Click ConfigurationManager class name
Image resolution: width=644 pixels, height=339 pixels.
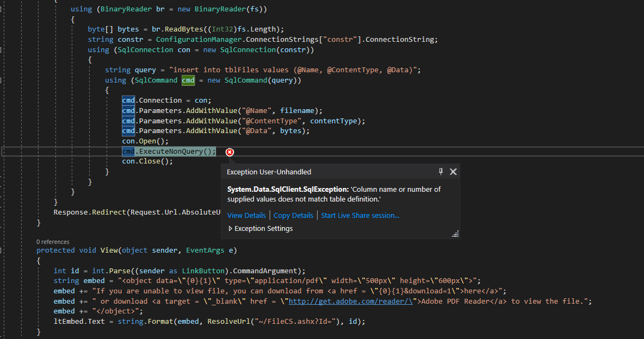coord(199,40)
